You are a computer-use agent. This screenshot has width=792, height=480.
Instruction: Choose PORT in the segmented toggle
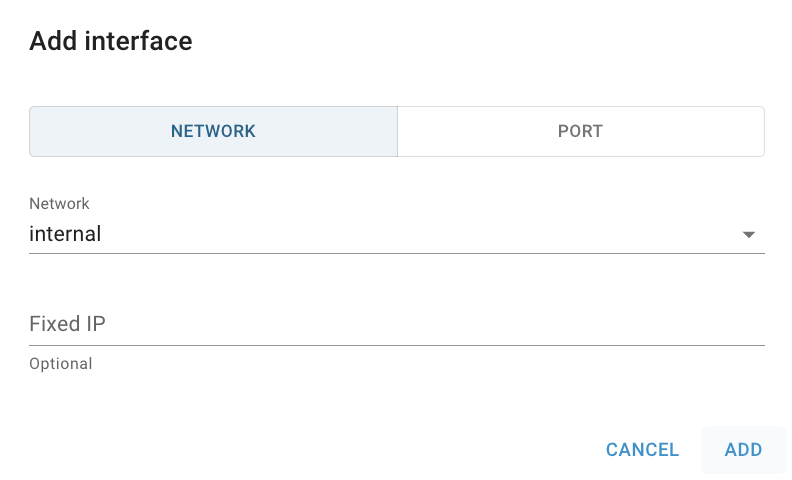(x=580, y=131)
